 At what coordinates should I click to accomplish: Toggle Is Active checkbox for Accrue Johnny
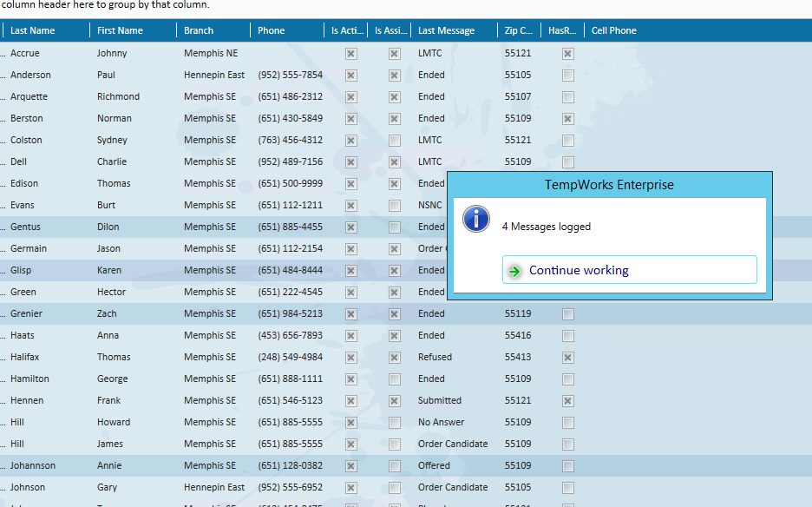click(x=351, y=54)
